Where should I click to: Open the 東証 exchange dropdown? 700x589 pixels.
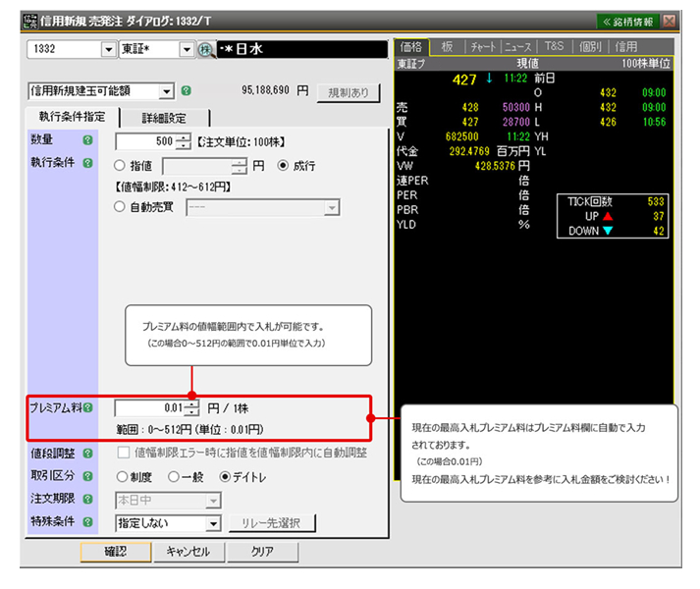[x=187, y=49]
